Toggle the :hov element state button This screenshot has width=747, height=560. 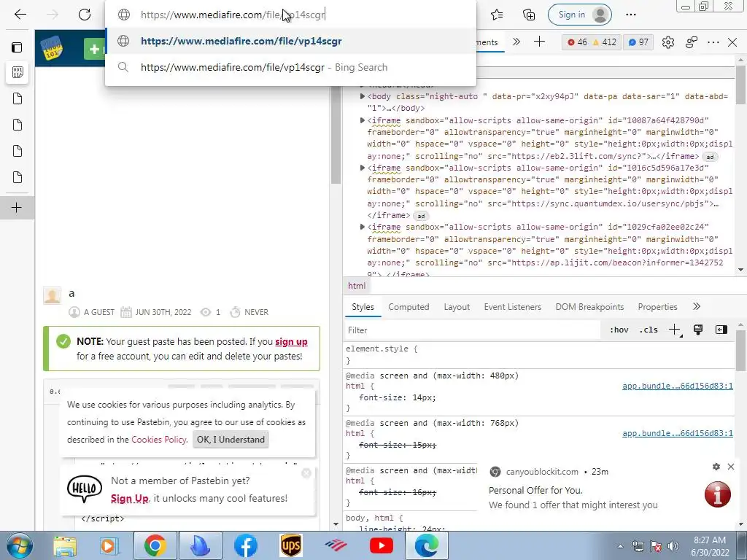619,330
